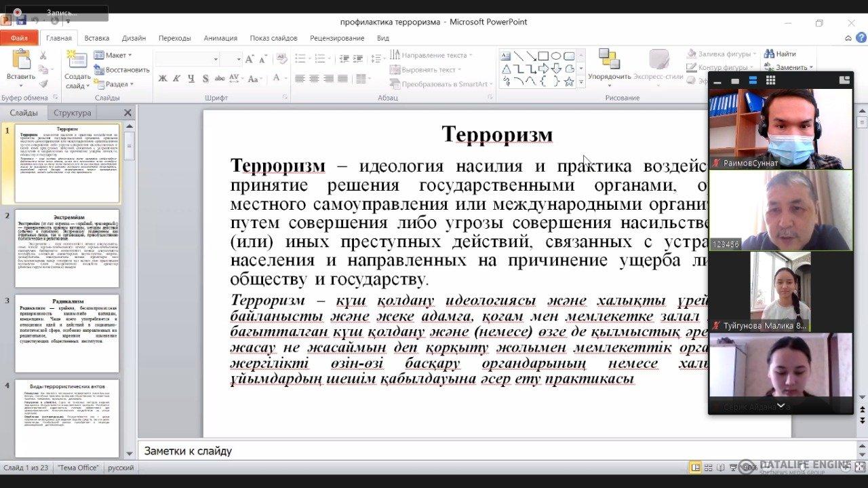The height and width of the screenshot is (488, 868).
Task: Switch to slide sorter view in status bar
Action: click(709, 468)
